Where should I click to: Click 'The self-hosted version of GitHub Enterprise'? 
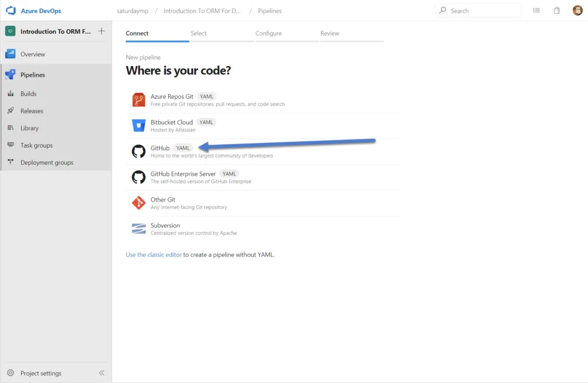coord(201,181)
